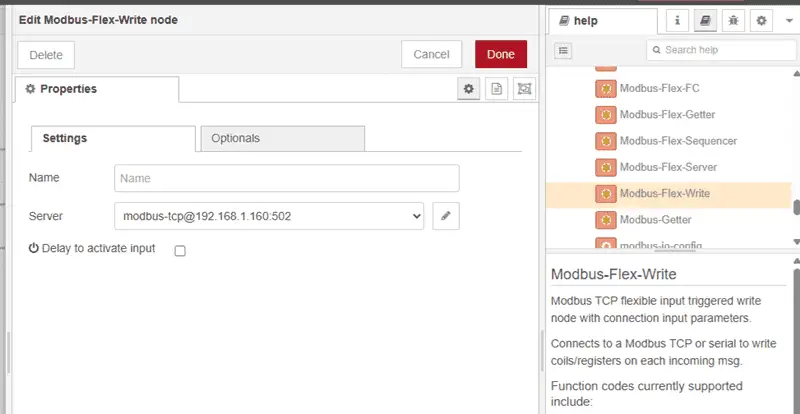Select Modbus-Flex-Getter in help list
The width and height of the screenshot is (800, 414).
tap(667, 115)
